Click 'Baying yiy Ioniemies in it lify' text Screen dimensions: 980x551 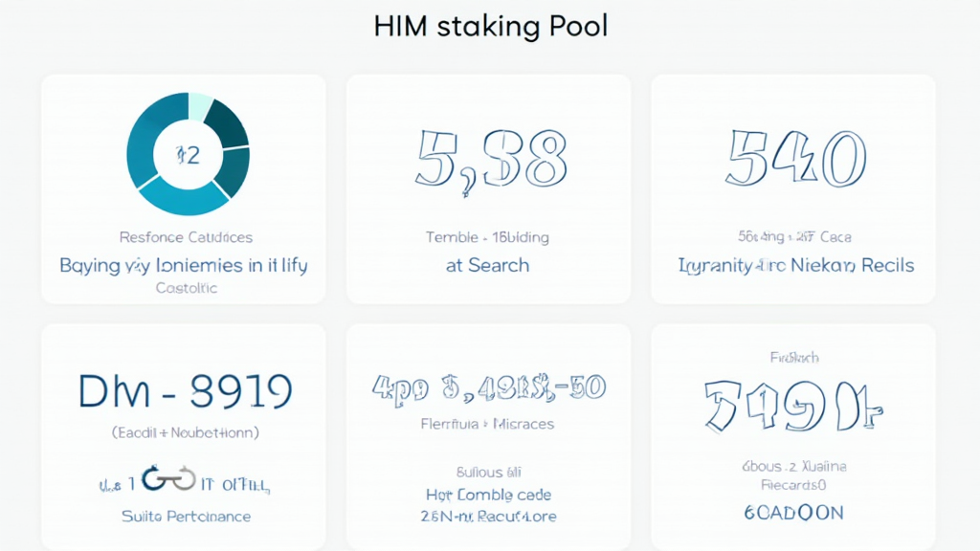(x=184, y=265)
